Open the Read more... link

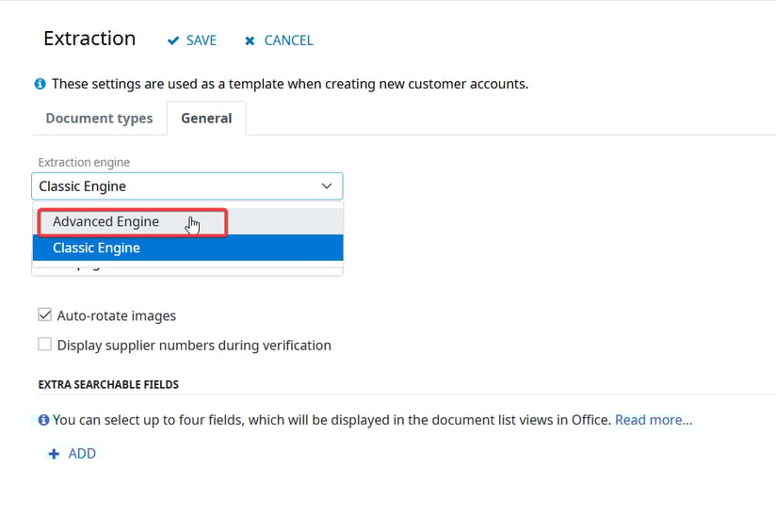coord(654,420)
